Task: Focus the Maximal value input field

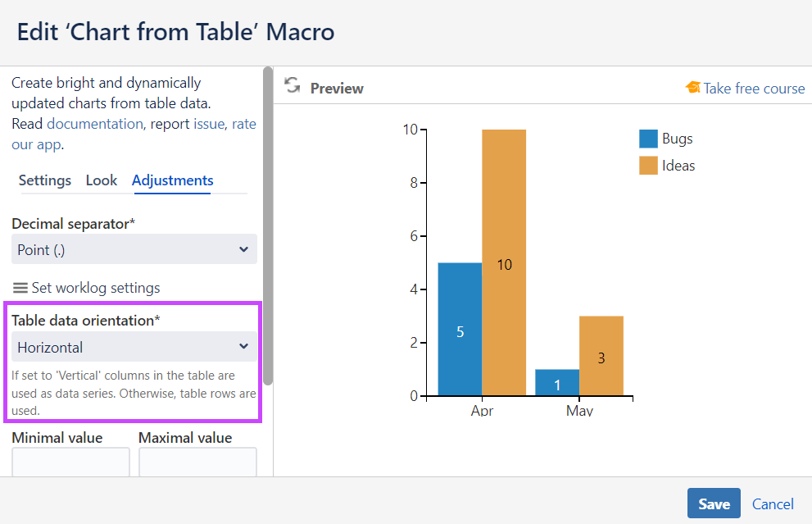Action: pos(197,462)
